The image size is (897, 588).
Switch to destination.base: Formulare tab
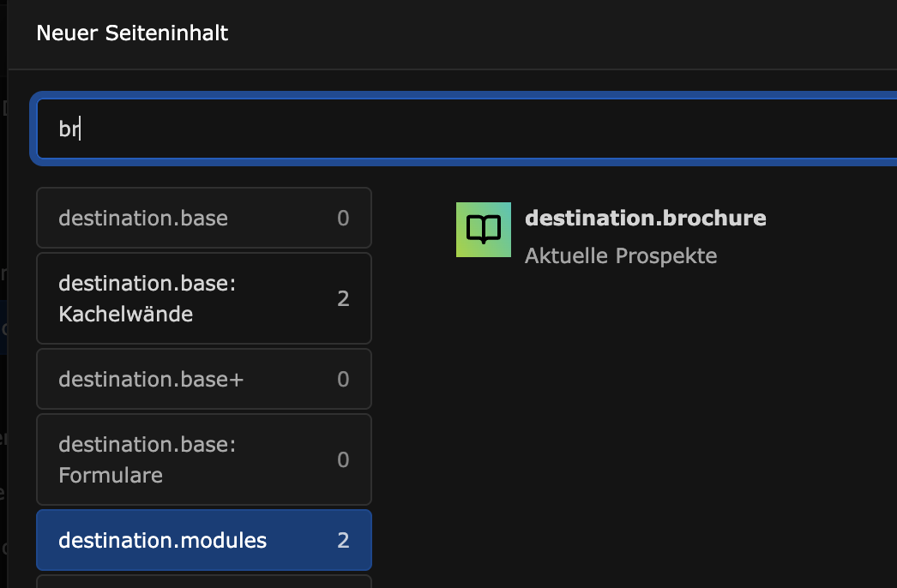click(203, 460)
